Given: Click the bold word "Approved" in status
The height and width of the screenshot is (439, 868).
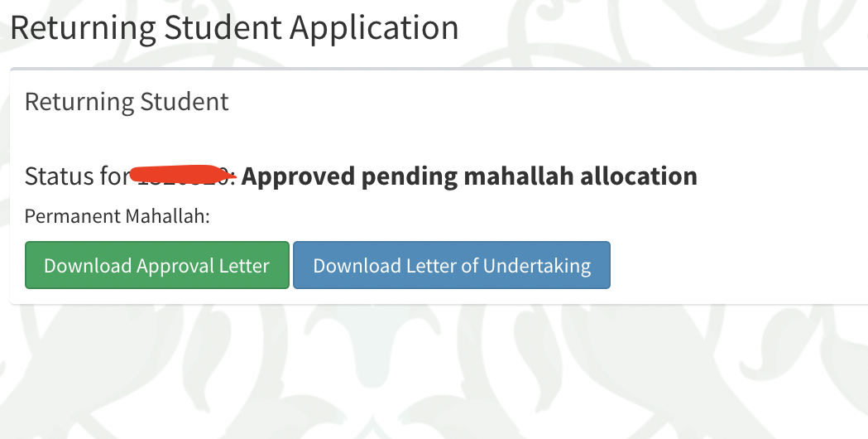Looking at the screenshot, I should (x=299, y=176).
